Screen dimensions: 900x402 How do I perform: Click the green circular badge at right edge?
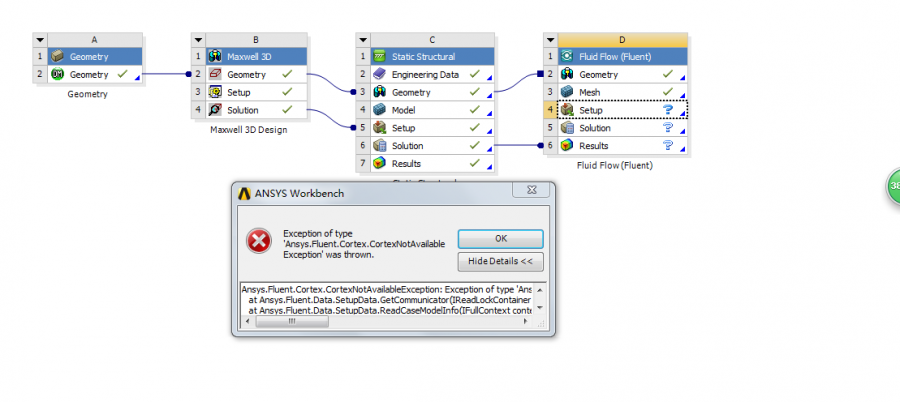click(x=894, y=186)
